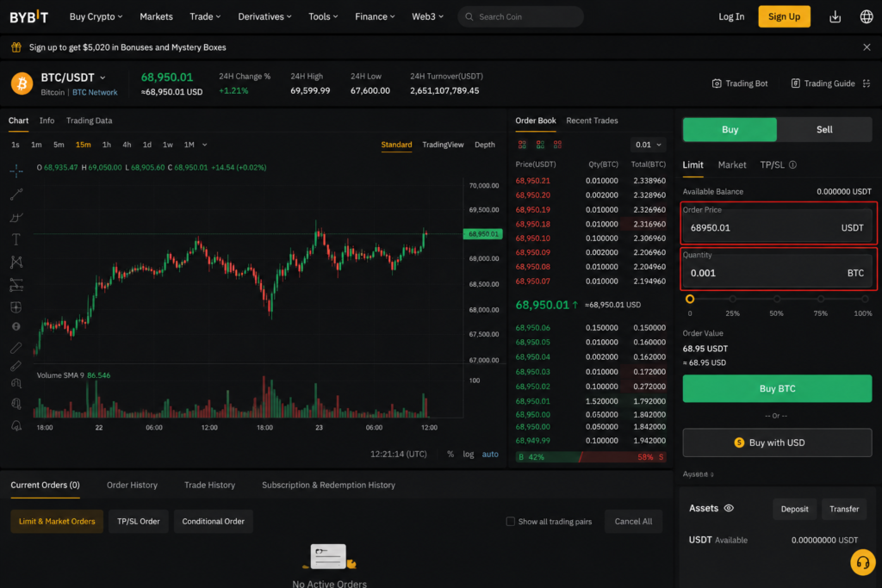The height and width of the screenshot is (588, 882).
Task: Expand more chart timeframes chevron
Action: 205,145
